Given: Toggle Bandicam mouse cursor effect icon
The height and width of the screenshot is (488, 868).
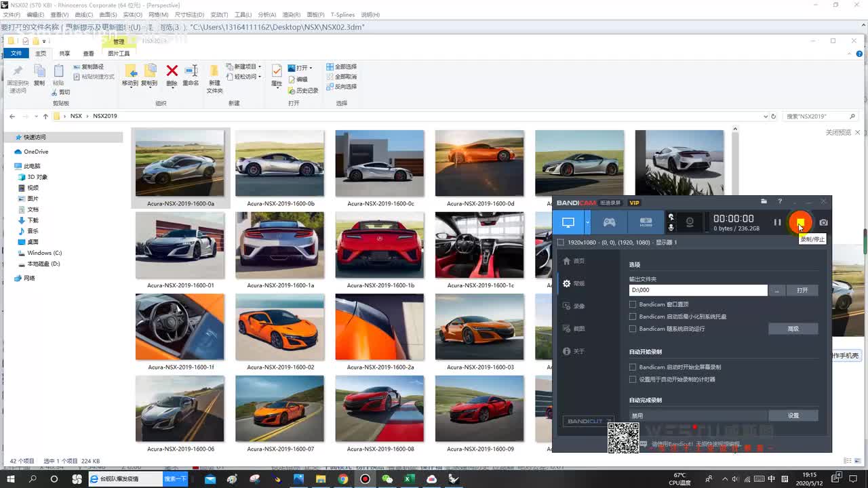Looking at the screenshot, I should coord(671,218).
